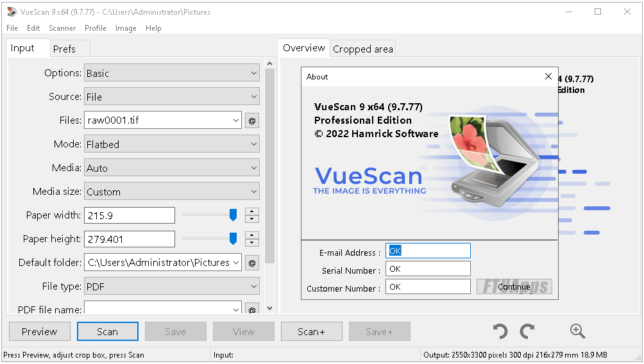Click the Paper height slider handle

coord(233,238)
